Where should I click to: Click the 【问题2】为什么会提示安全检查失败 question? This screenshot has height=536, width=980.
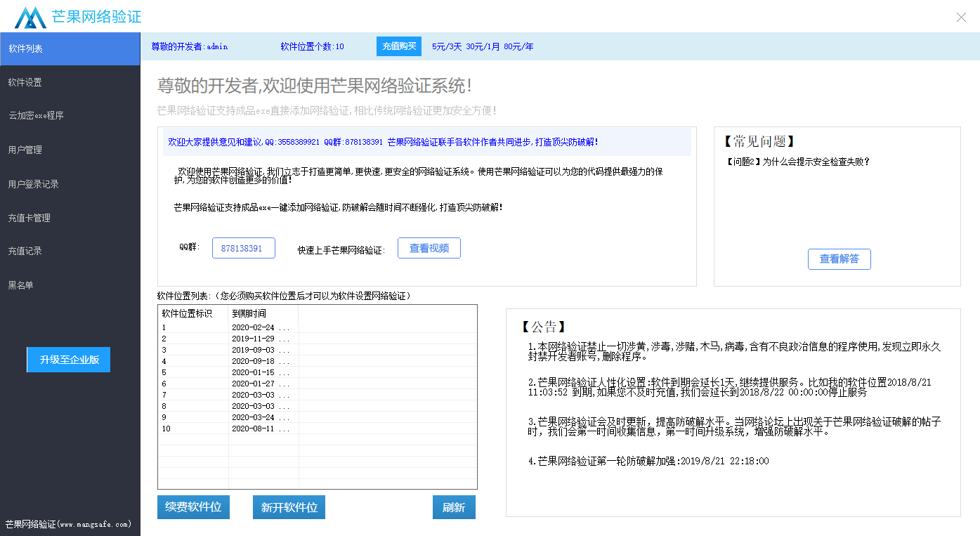[797, 162]
